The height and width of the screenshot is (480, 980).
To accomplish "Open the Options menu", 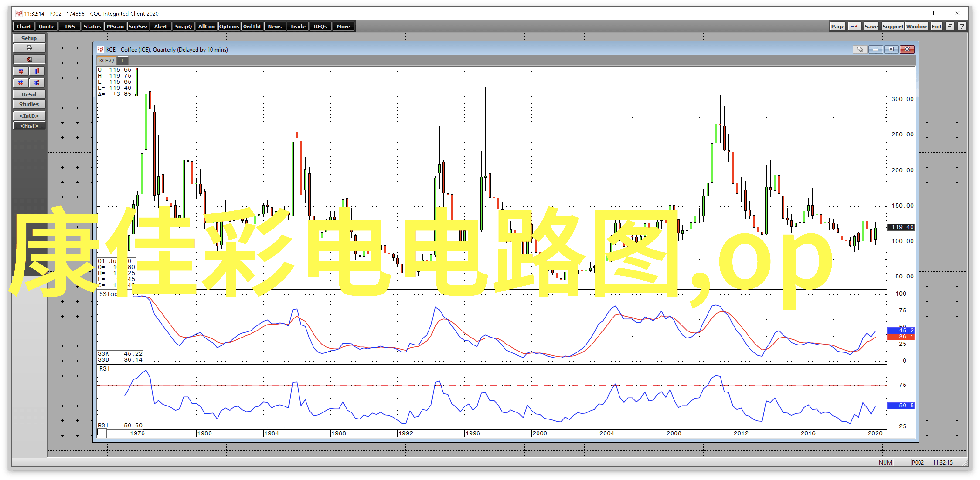I will click(229, 26).
